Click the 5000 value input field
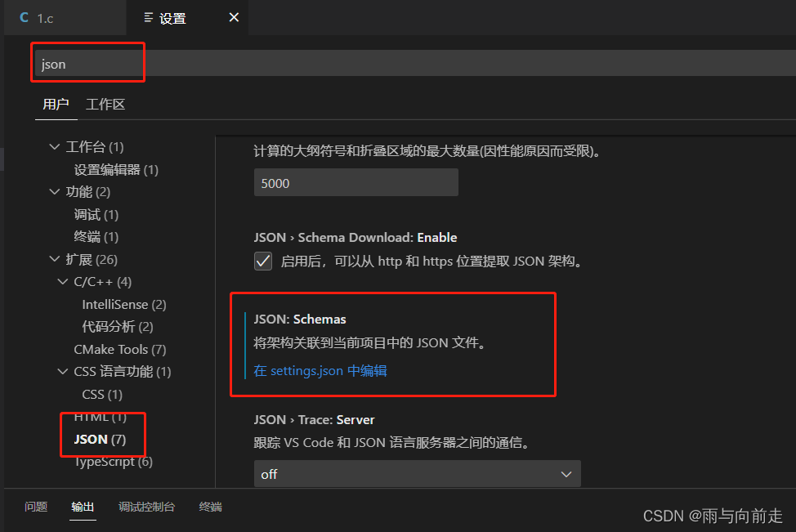The height and width of the screenshot is (532, 796). [x=356, y=182]
